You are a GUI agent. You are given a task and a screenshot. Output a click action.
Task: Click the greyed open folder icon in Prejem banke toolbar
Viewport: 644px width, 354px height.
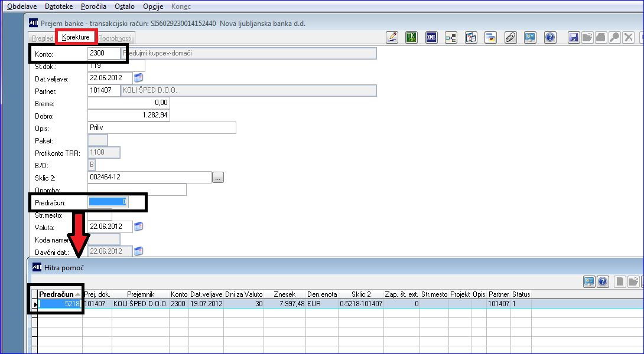[x=587, y=37]
